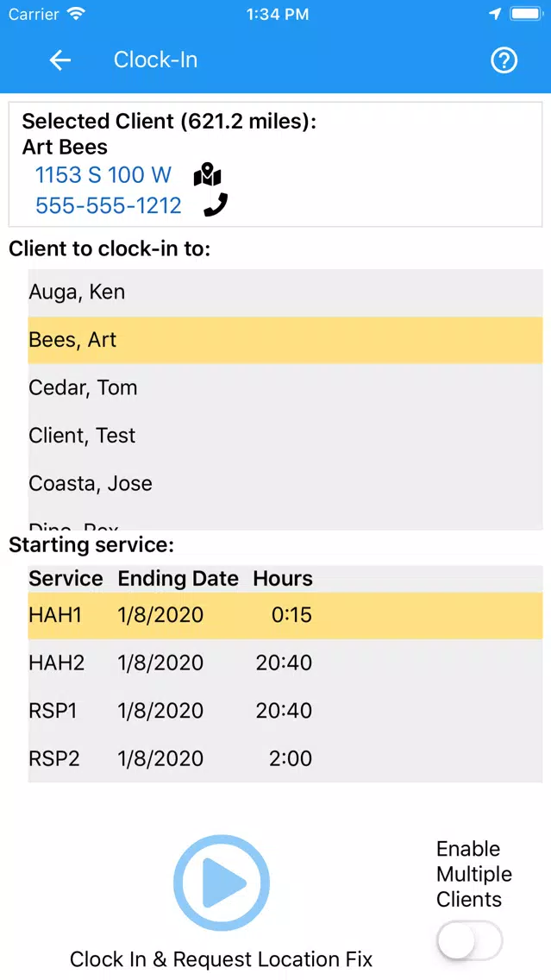Choose the RSP2 service row
The image size is (551, 980).
pos(285,759)
